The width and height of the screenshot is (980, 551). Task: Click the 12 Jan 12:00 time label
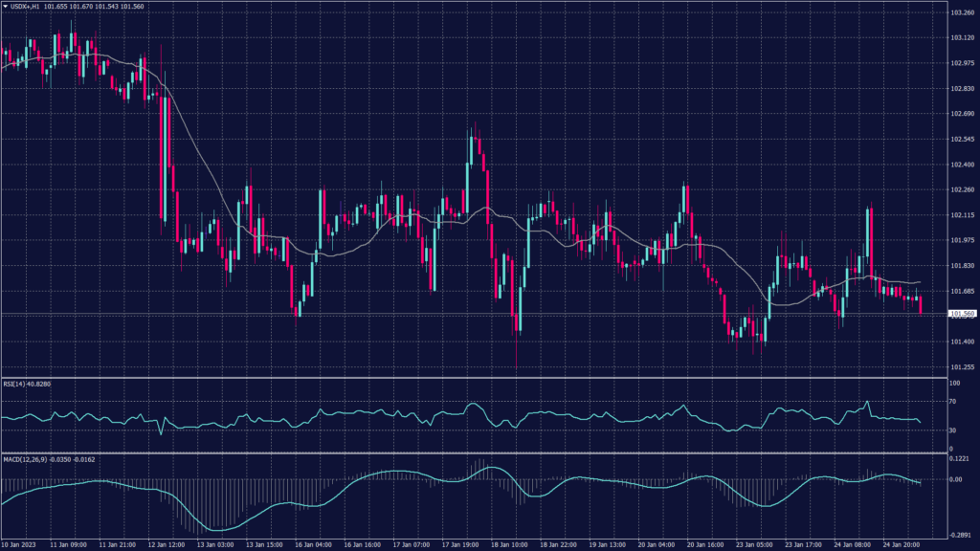(168, 544)
